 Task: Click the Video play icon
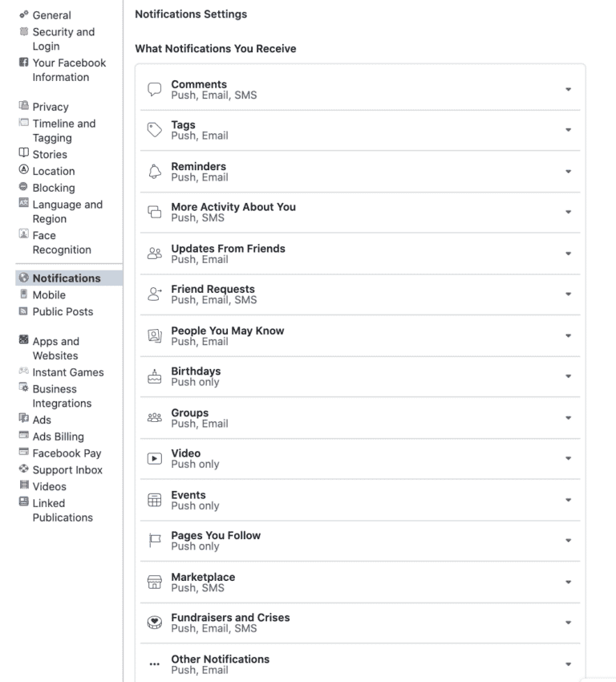coord(155,459)
